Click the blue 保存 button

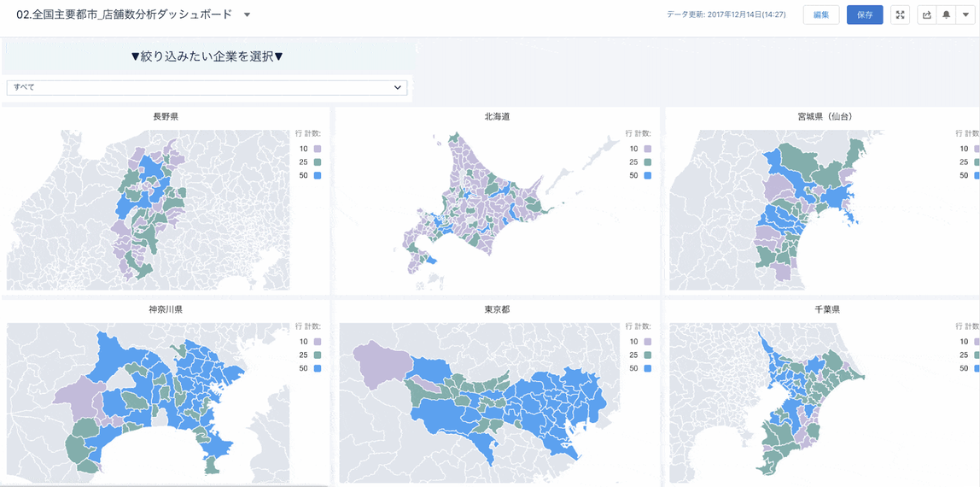pyautogui.click(x=865, y=15)
